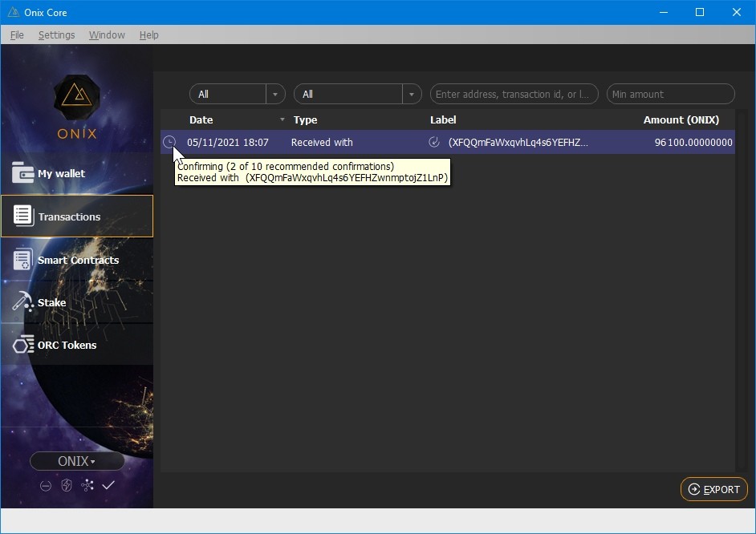Sort by the Amount (ONIX) column header
Viewport: 756px width, 534px height.
[681, 120]
